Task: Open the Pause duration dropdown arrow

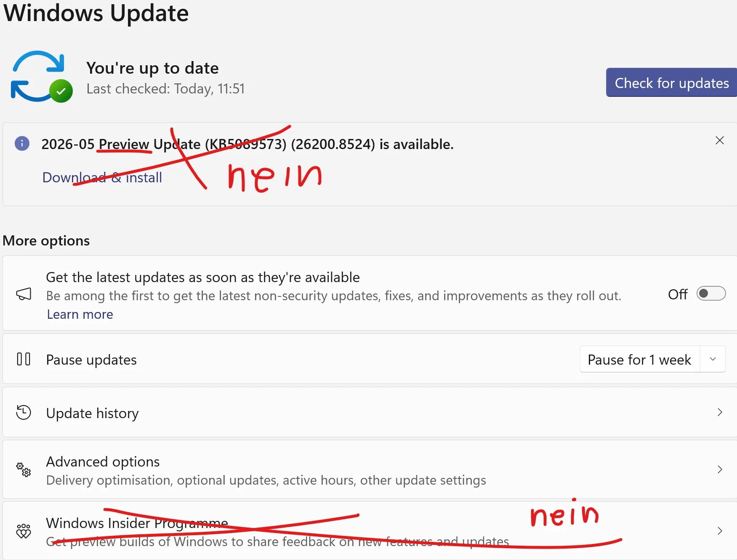Action: tap(713, 359)
